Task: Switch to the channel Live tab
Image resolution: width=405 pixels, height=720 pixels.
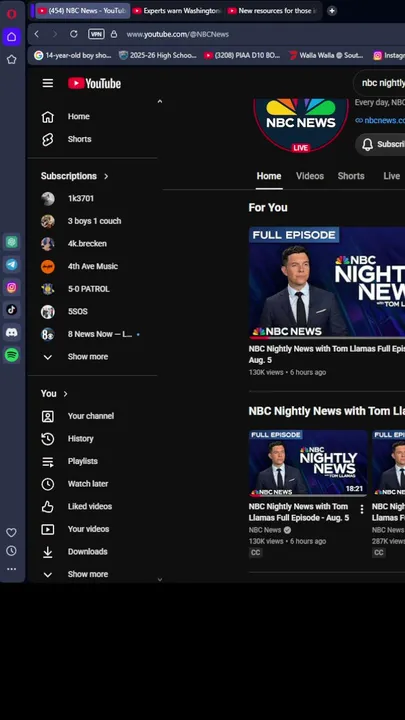Action: click(x=392, y=176)
